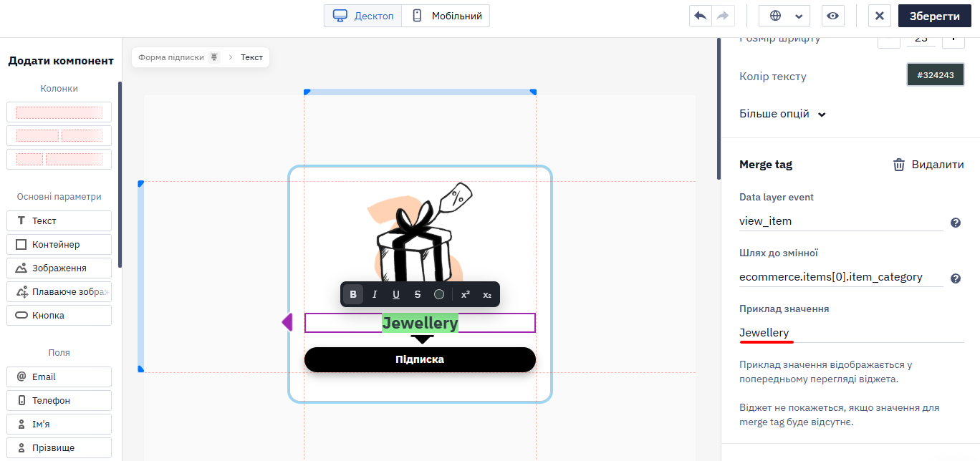This screenshot has width=980, height=461.
Task: Add an Email field component
Action: [x=59, y=377]
